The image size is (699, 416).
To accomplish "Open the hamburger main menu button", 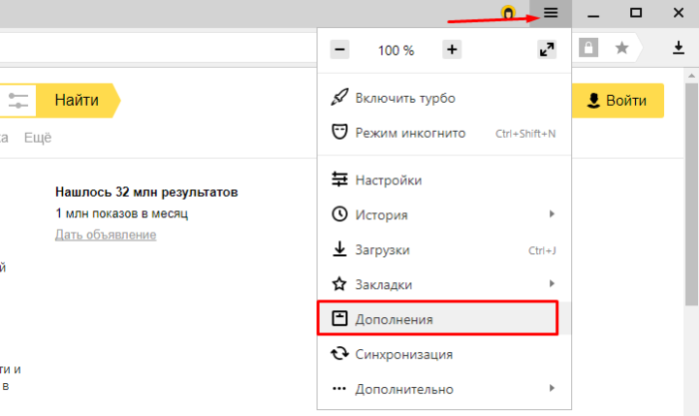I will 551,13.
